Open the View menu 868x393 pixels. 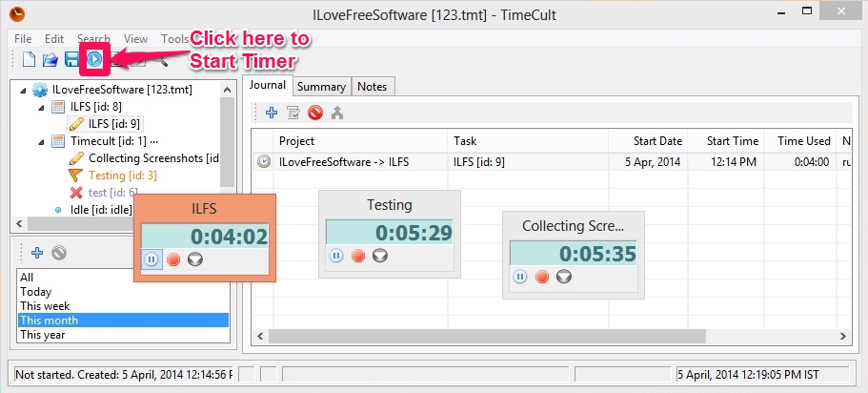135,39
